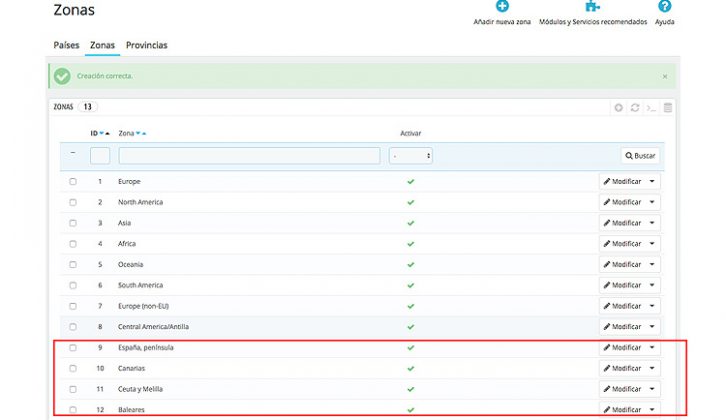
Task: Click the add zone icon in table header
Action: point(619,107)
